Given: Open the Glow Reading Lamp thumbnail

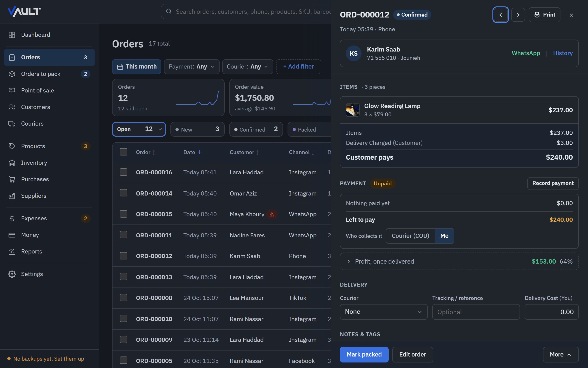Looking at the screenshot, I should point(353,110).
